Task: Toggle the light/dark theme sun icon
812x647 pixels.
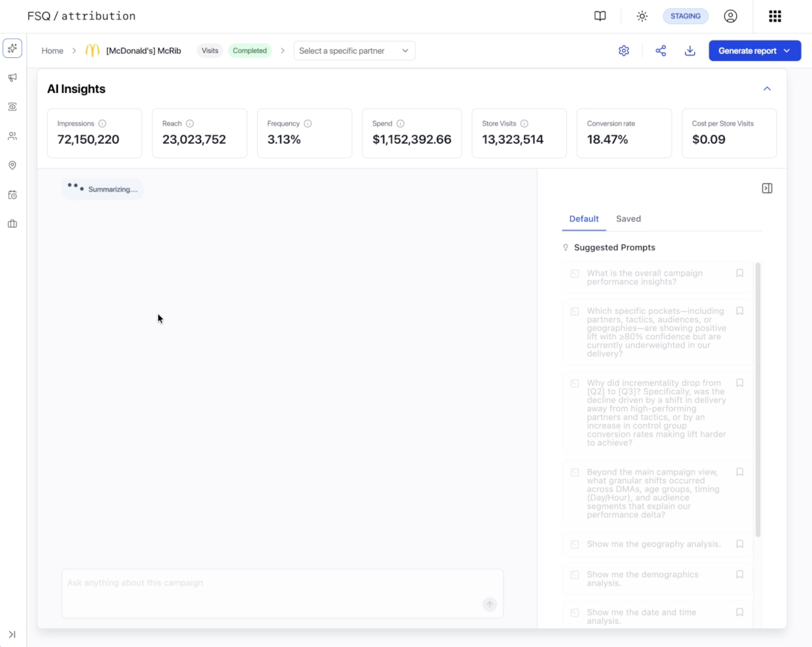Action: click(642, 16)
